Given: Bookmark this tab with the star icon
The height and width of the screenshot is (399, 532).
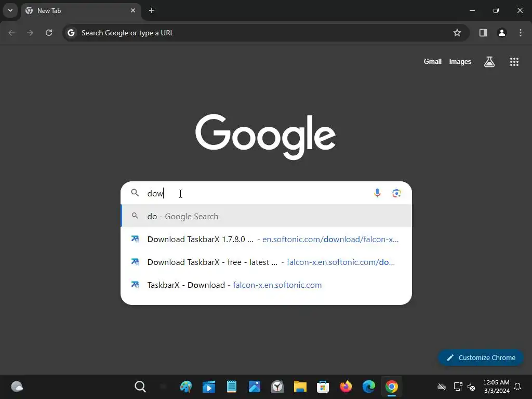Looking at the screenshot, I should [457, 33].
